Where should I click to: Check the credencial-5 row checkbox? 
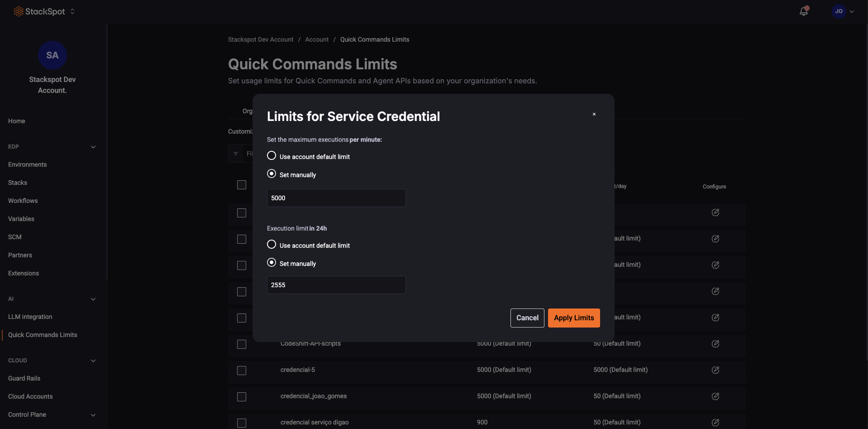click(x=242, y=371)
